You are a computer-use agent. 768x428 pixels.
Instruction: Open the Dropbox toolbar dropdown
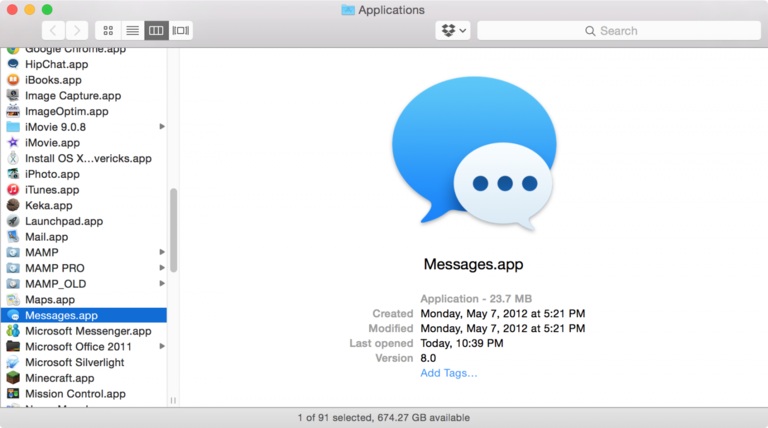coord(453,30)
